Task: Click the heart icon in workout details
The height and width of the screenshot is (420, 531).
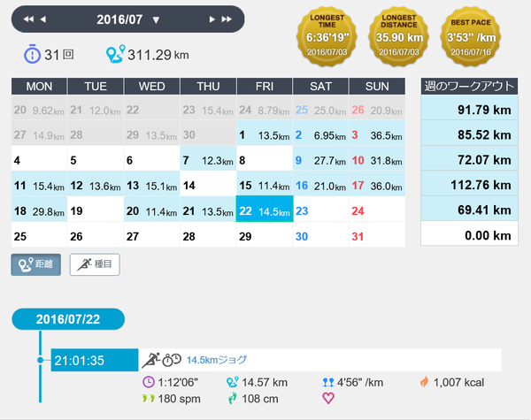Action: pos(328,399)
